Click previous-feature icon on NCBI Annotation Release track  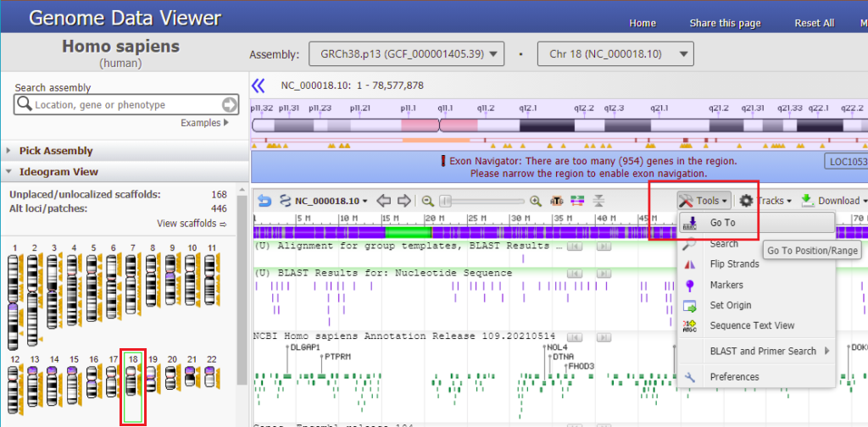pos(576,336)
